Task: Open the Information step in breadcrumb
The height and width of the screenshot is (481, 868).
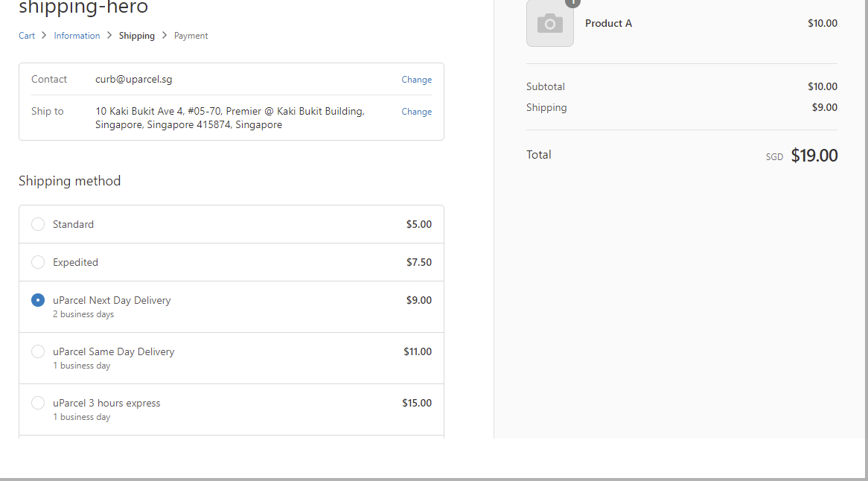Action: click(77, 35)
